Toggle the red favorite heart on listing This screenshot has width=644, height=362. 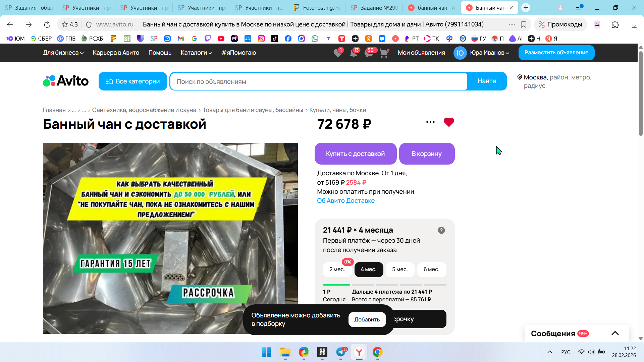448,122
